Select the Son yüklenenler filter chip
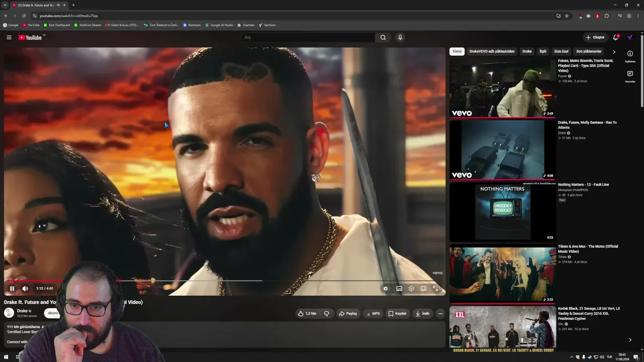The image size is (644, 362). [x=589, y=51]
